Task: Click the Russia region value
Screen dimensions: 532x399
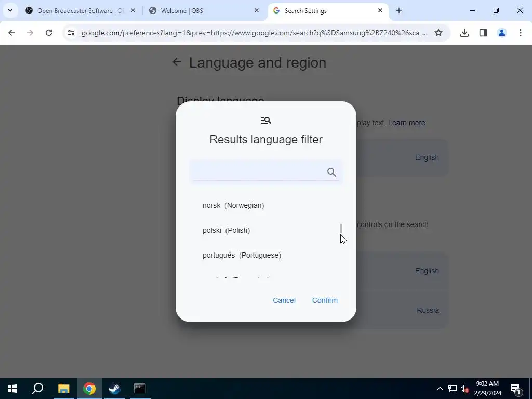Action: coord(428,310)
